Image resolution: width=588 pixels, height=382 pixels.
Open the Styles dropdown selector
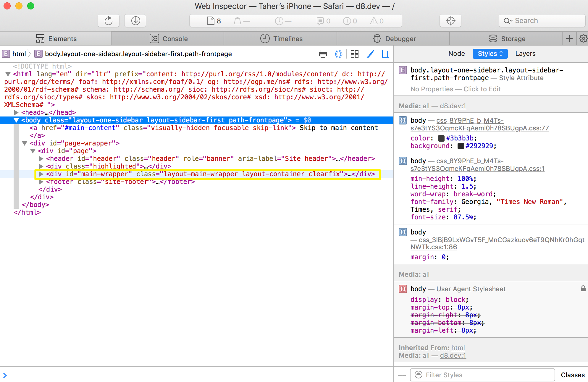click(490, 54)
